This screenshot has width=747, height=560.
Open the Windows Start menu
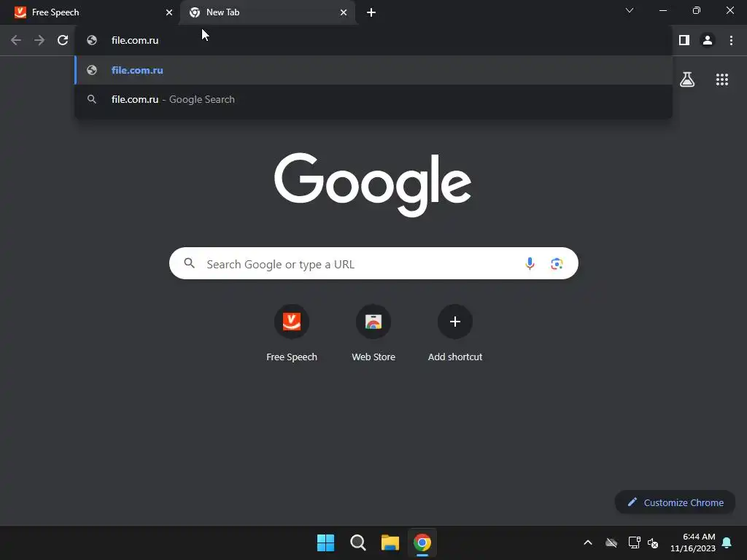click(326, 542)
